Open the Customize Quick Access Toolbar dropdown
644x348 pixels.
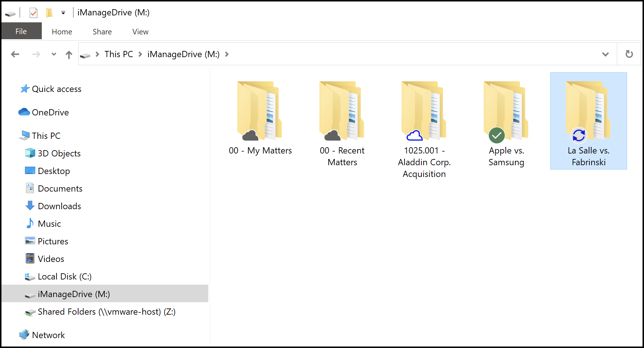pos(63,13)
